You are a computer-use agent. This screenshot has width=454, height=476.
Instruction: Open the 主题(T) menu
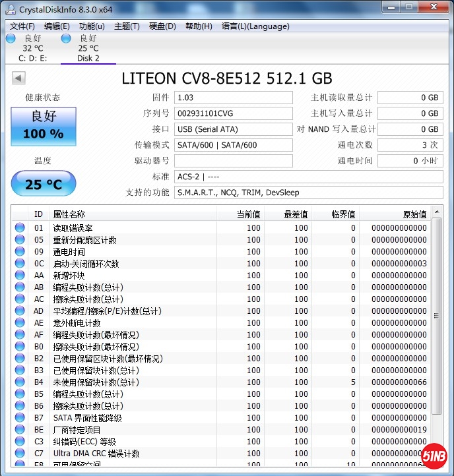(127, 26)
